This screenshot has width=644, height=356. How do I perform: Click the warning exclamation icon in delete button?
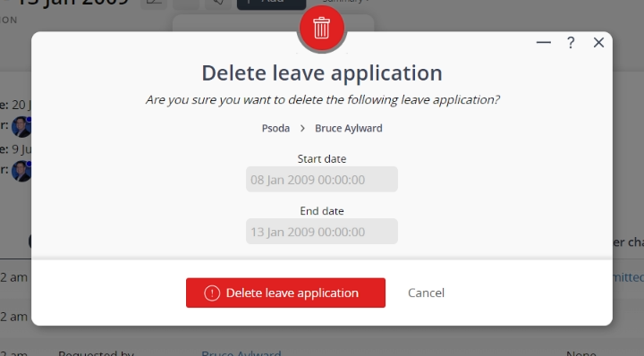pos(212,293)
